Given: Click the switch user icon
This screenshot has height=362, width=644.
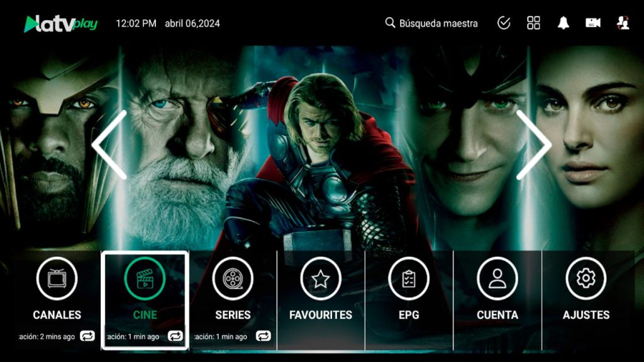Looking at the screenshot, I should pyautogui.click(x=623, y=23).
